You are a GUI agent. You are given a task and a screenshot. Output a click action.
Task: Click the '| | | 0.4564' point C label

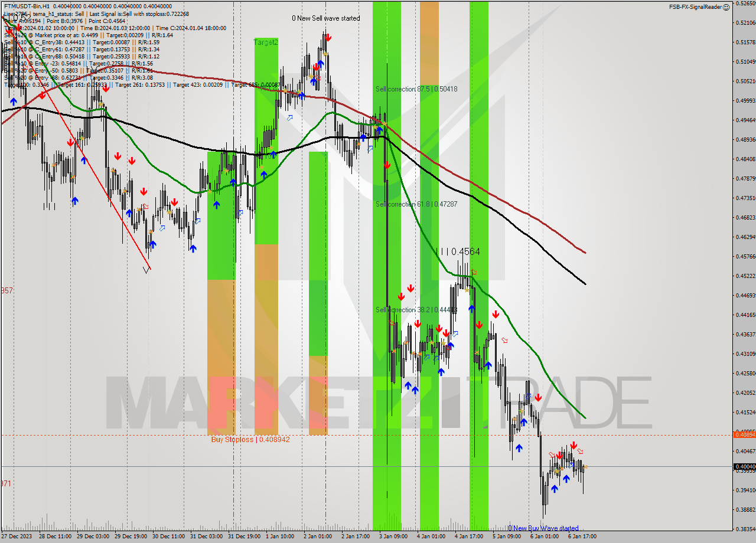pos(458,251)
